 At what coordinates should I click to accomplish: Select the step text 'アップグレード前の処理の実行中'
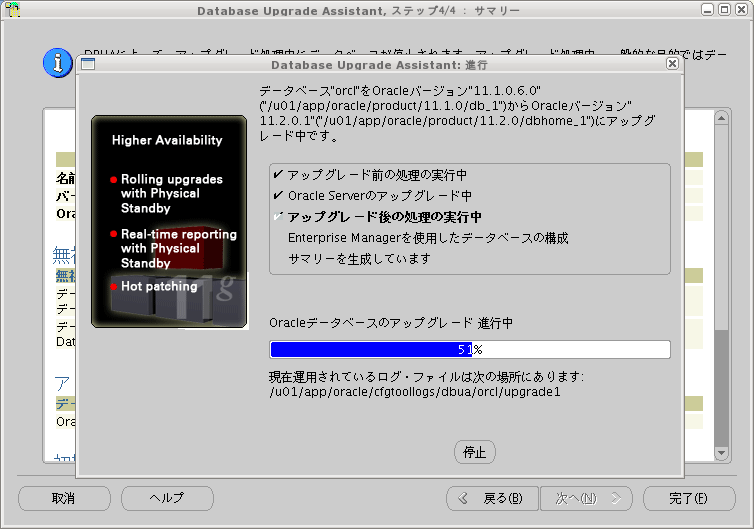tap(377, 175)
